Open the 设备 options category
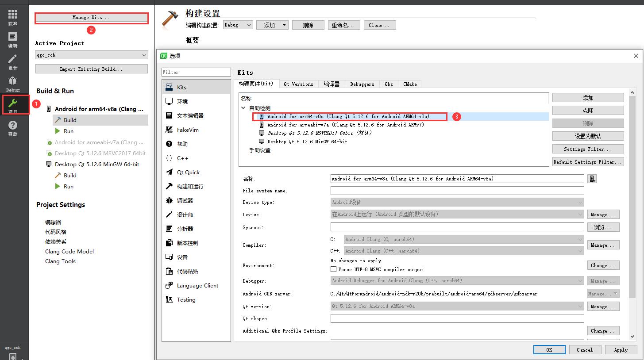 pos(196,257)
